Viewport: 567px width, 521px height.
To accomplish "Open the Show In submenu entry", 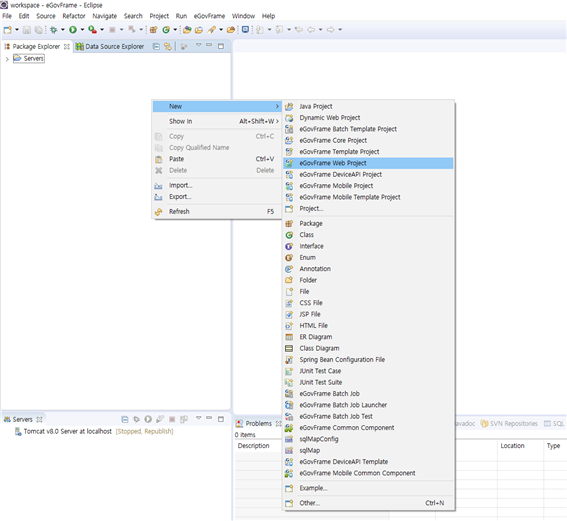I will pyautogui.click(x=217, y=121).
